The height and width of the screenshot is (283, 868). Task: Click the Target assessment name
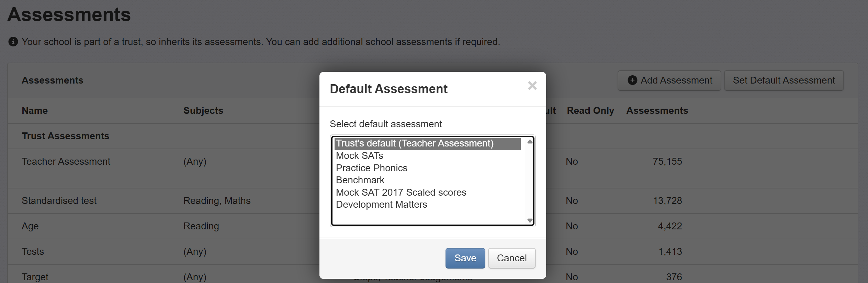(x=35, y=277)
